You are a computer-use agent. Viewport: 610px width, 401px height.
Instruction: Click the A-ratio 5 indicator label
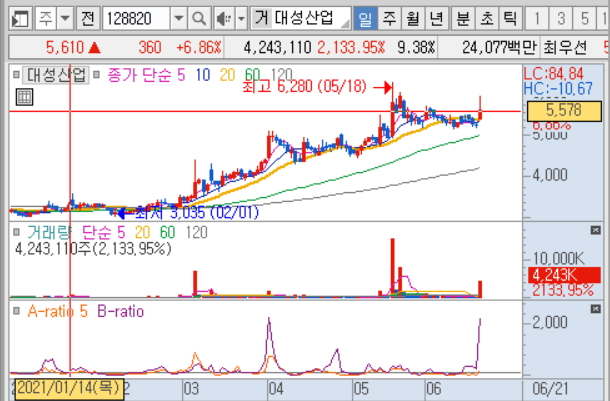tap(58, 312)
